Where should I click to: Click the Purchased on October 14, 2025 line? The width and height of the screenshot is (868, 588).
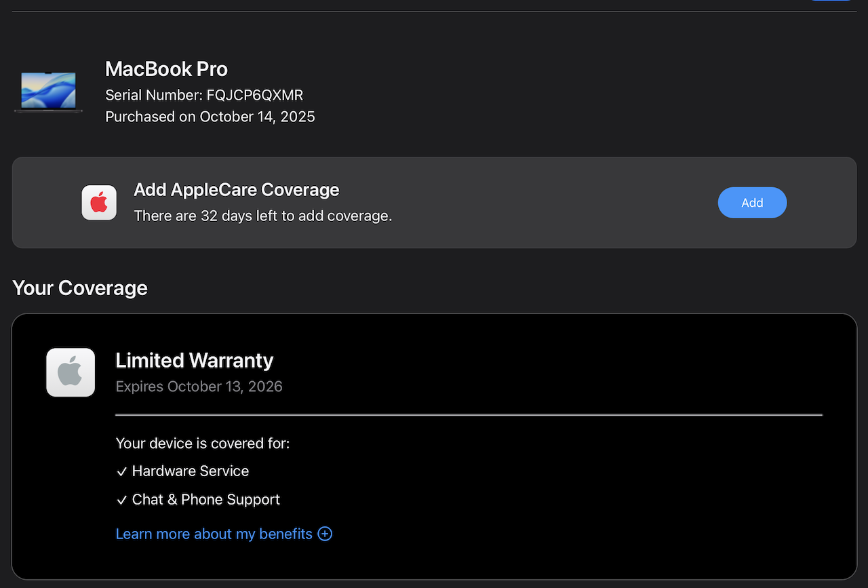210,117
